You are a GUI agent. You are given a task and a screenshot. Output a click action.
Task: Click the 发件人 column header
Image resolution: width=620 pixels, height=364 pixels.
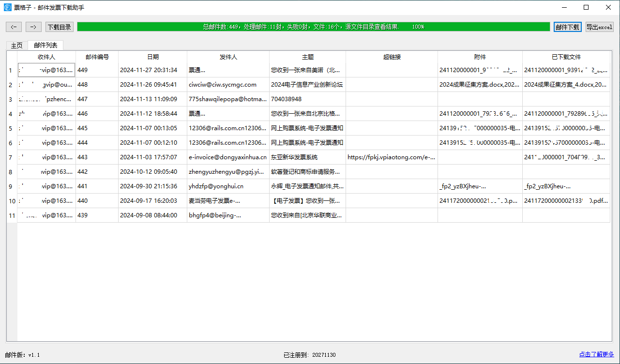click(228, 57)
